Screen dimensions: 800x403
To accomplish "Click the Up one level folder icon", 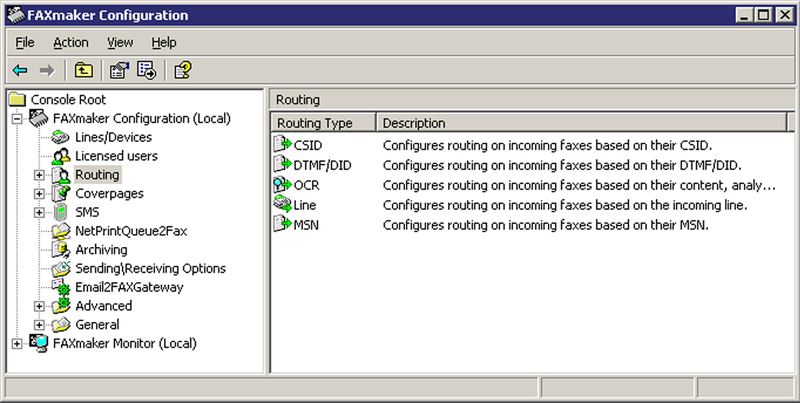I will [84, 70].
